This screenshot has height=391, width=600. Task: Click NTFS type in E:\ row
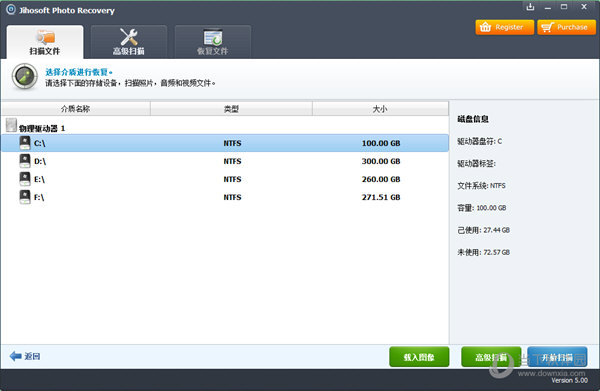tap(232, 179)
